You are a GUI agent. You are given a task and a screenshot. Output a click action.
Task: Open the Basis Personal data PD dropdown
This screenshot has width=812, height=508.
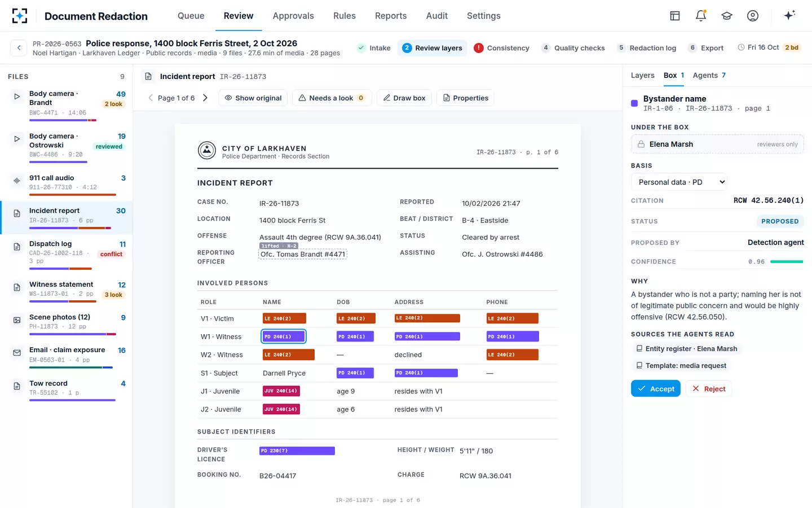679,182
